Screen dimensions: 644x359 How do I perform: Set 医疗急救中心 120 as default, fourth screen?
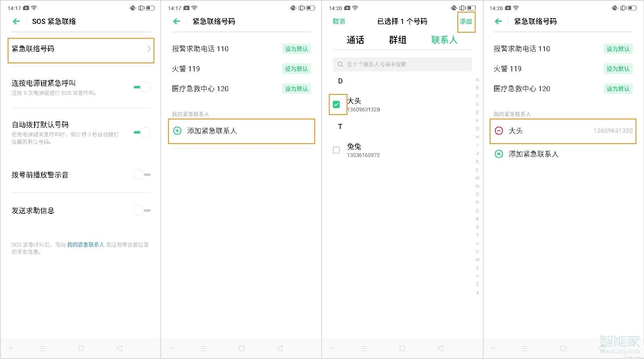(x=618, y=89)
